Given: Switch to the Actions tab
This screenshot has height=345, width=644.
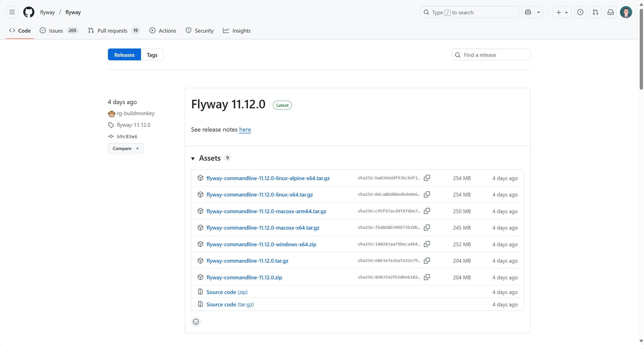Looking at the screenshot, I should [163, 31].
